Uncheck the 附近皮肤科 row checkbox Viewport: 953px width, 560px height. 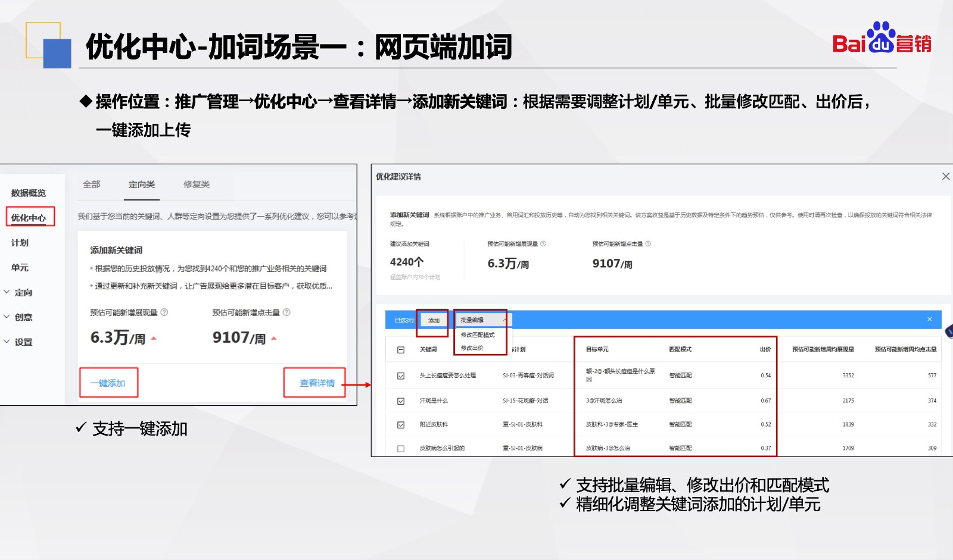(x=401, y=425)
